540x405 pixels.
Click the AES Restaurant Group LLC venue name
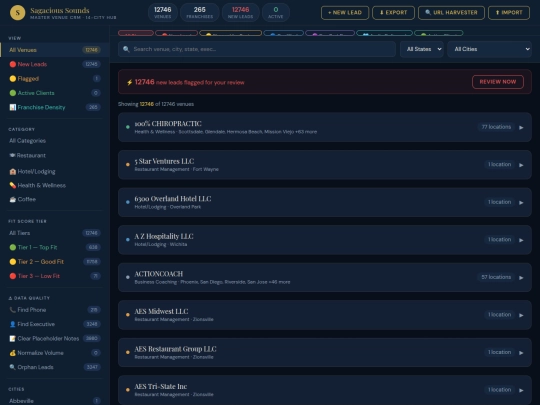[x=175, y=349]
